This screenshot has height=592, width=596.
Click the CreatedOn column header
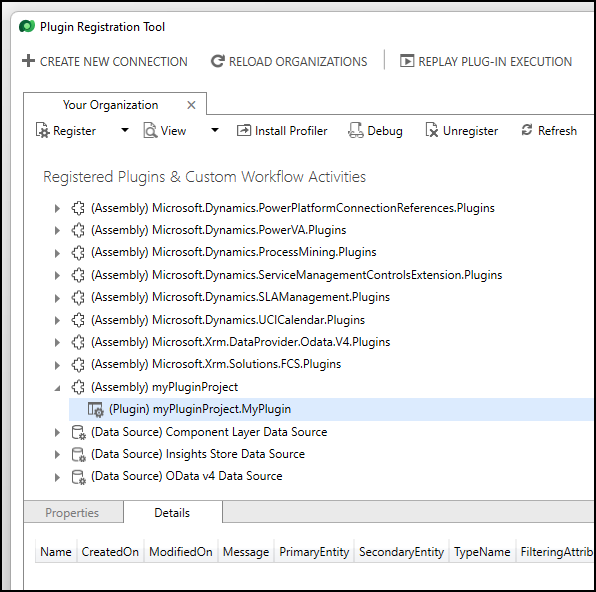110,551
